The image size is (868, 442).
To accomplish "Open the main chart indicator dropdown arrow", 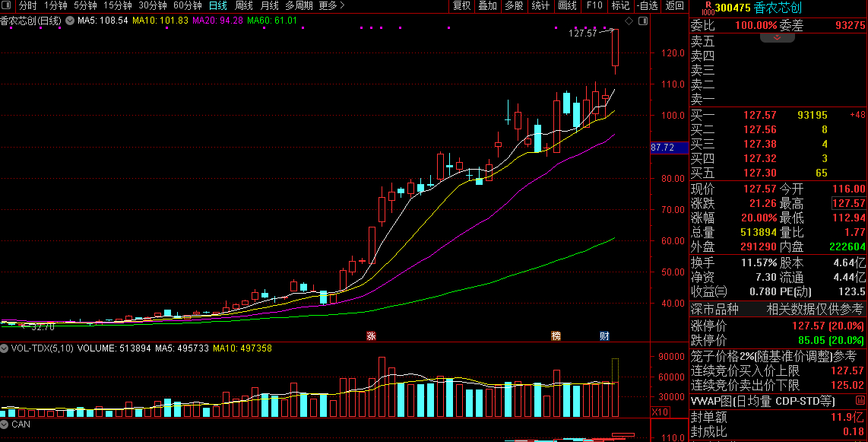I will click(70, 21).
